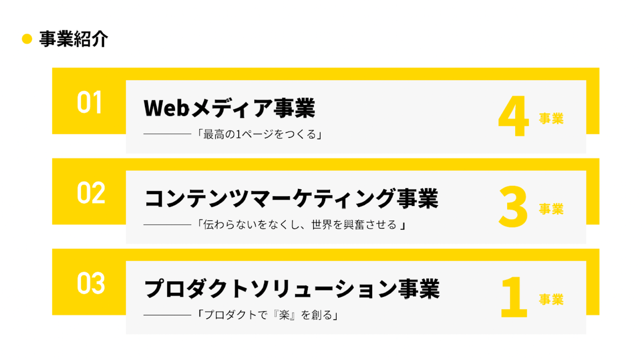Click the yellow bullet beside 事業紹介
This screenshot has height=362, width=644.
(x=28, y=39)
